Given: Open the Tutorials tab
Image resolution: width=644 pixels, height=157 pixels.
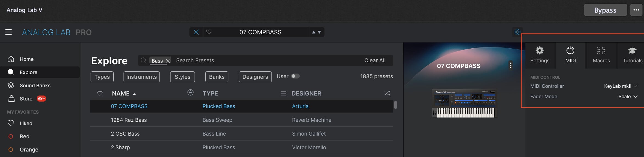Looking at the screenshot, I should (x=632, y=55).
